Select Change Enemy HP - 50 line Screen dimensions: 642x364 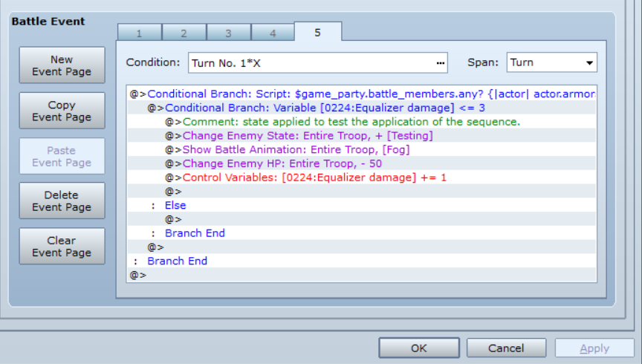tap(362, 163)
